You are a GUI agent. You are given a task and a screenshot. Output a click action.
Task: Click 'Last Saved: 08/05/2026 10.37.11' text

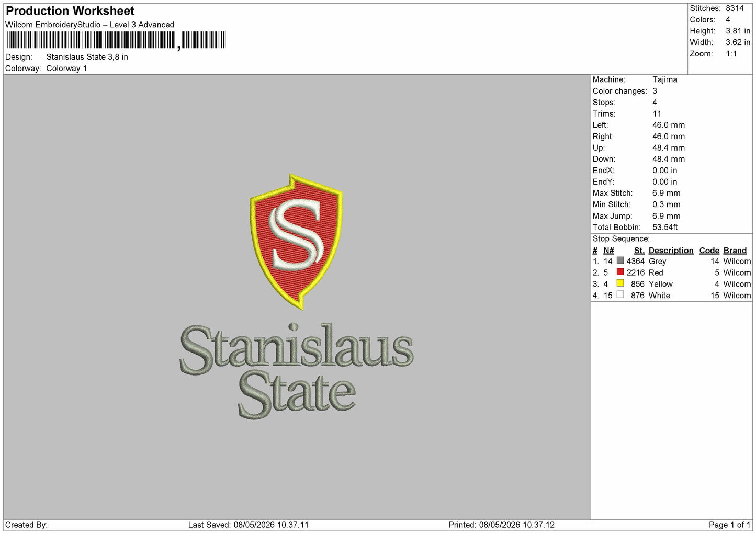click(249, 525)
